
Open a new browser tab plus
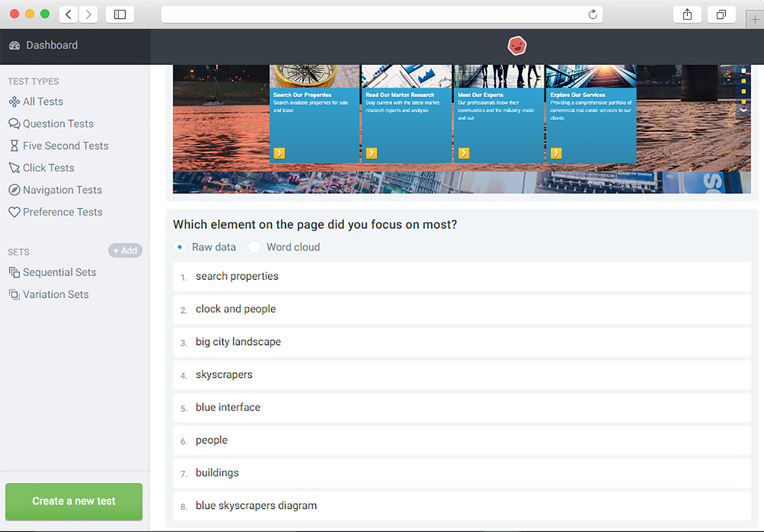[x=755, y=19]
